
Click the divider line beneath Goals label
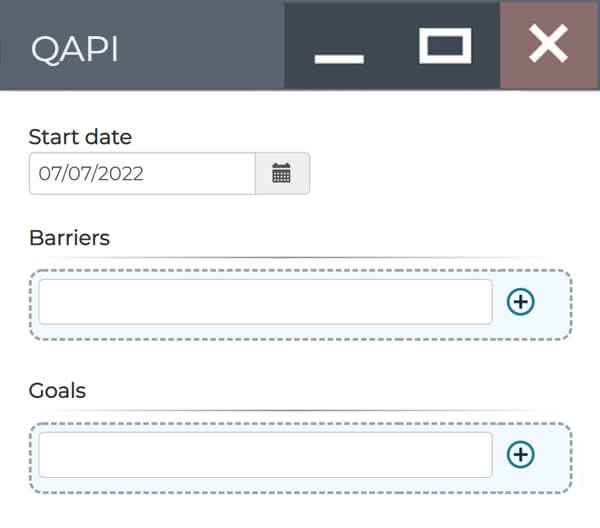pyautogui.click(x=300, y=411)
